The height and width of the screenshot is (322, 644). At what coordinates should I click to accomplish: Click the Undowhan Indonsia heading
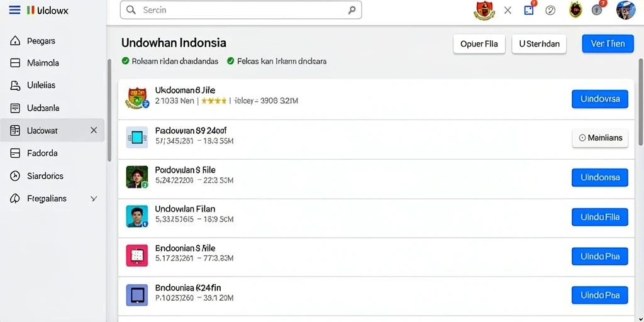coord(174,43)
